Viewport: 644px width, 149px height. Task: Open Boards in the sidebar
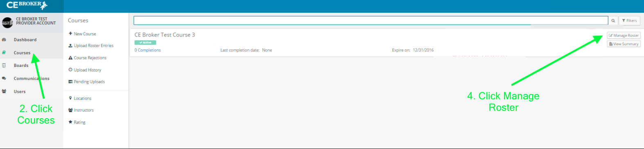(21, 66)
